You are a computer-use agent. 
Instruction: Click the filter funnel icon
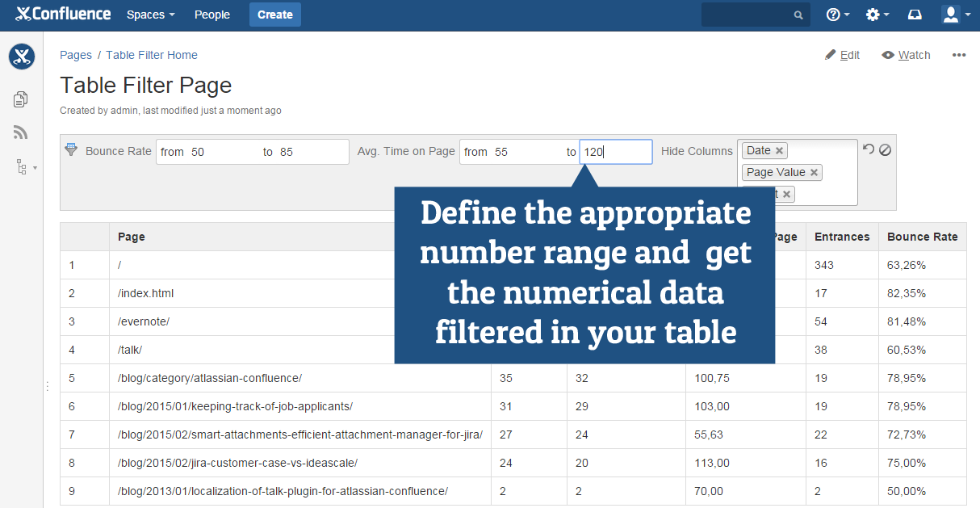[x=71, y=149]
